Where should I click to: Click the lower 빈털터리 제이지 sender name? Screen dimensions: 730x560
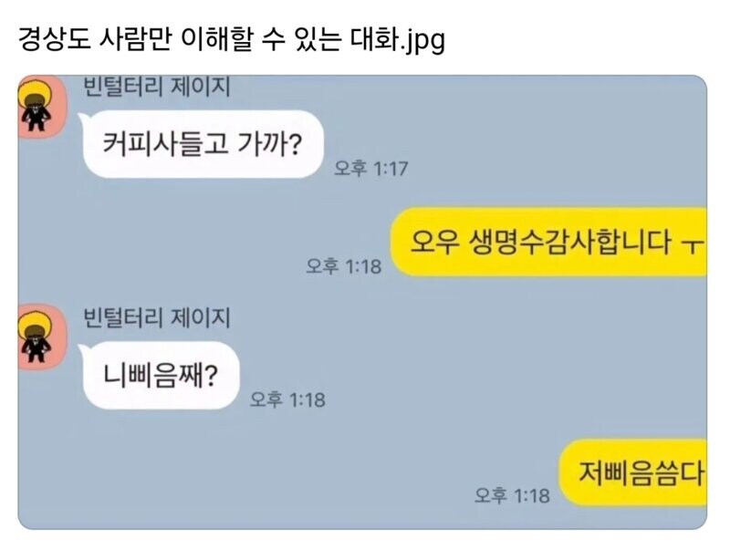tap(157, 317)
